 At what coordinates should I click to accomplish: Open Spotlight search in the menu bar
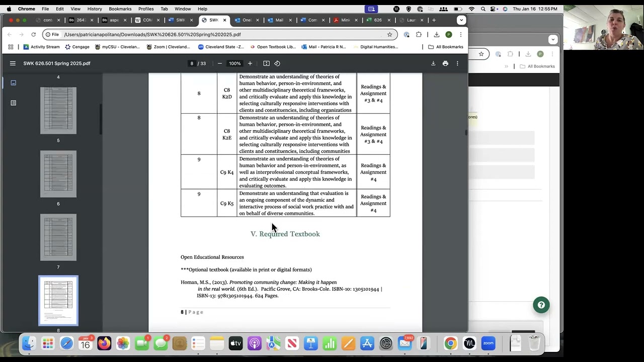(x=483, y=9)
